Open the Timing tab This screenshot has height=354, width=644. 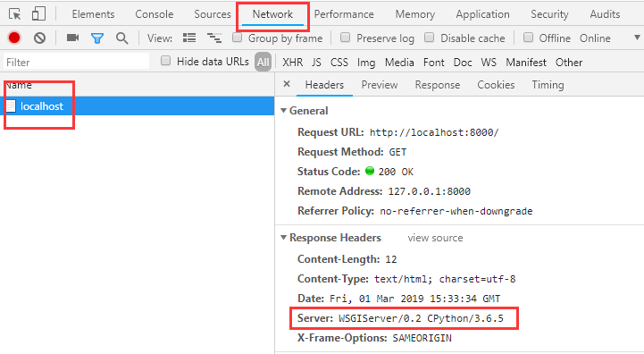pyautogui.click(x=548, y=85)
